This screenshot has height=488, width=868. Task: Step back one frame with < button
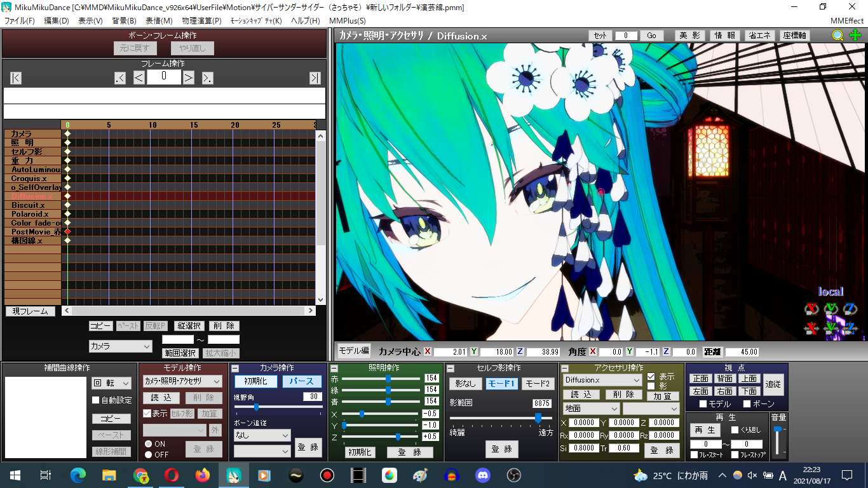[139, 78]
